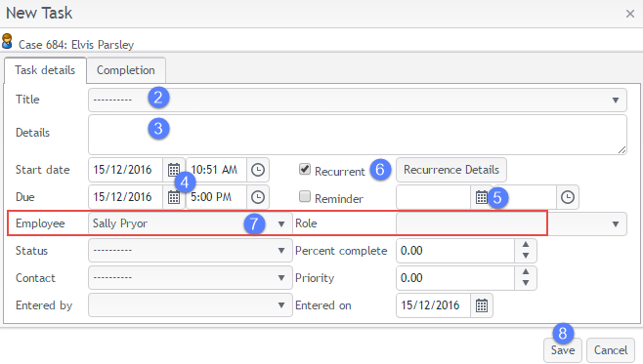Image resolution: width=643 pixels, height=364 pixels.
Task: Open the Due time clock picker
Action: tap(258, 197)
